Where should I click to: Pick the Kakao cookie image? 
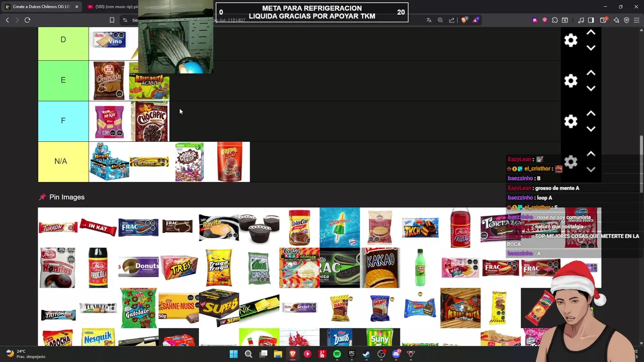[380, 267]
